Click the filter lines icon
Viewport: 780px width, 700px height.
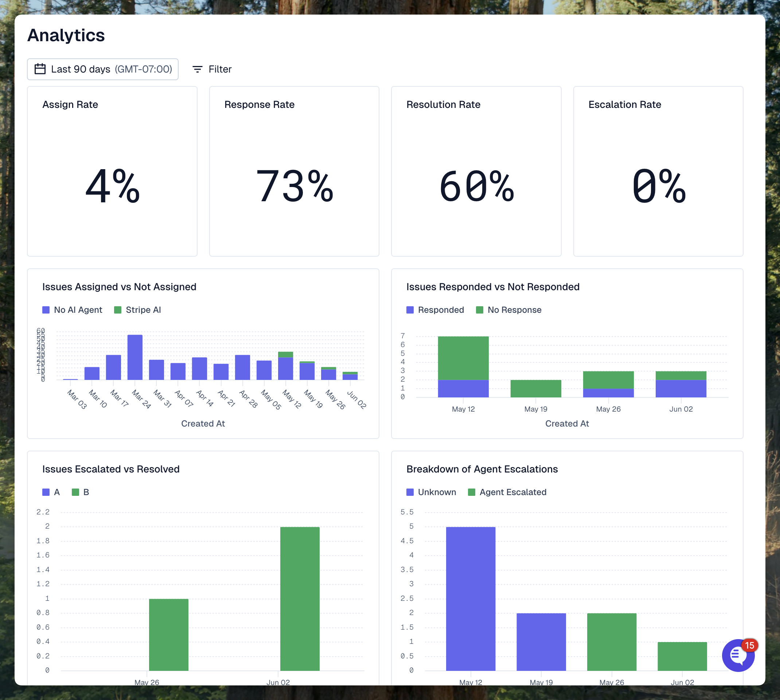click(197, 69)
